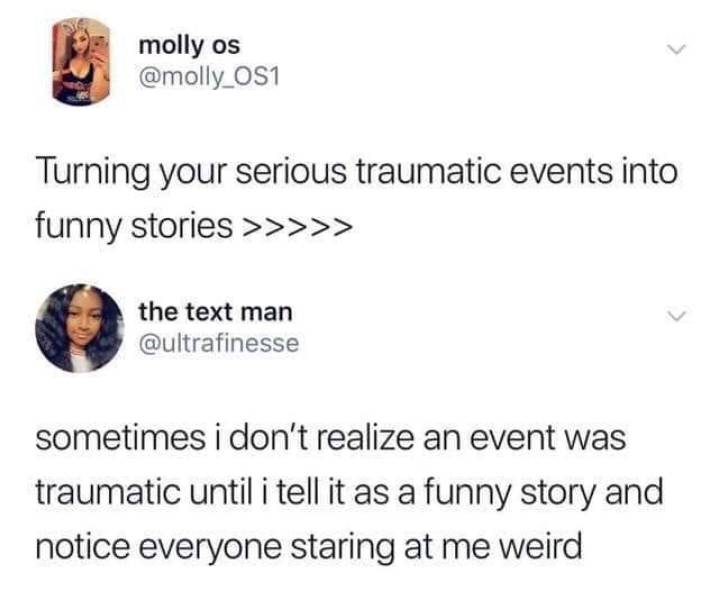Click the line 'Turning your serious traumatic events into'

coord(357,173)
